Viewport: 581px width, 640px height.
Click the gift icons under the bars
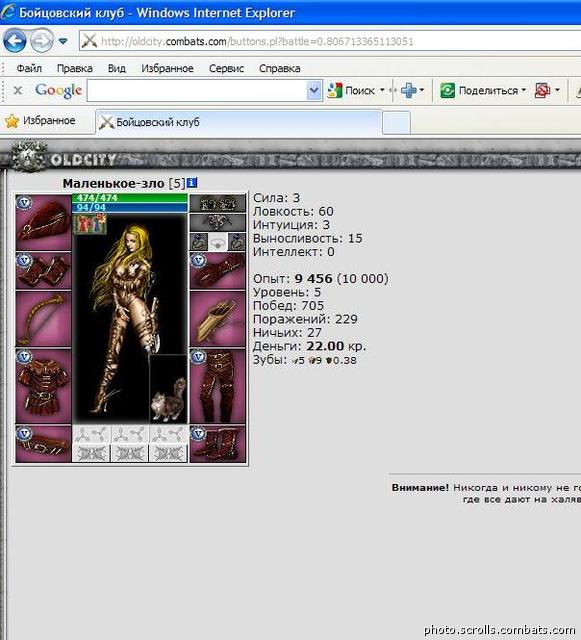[x=90, y=224]
